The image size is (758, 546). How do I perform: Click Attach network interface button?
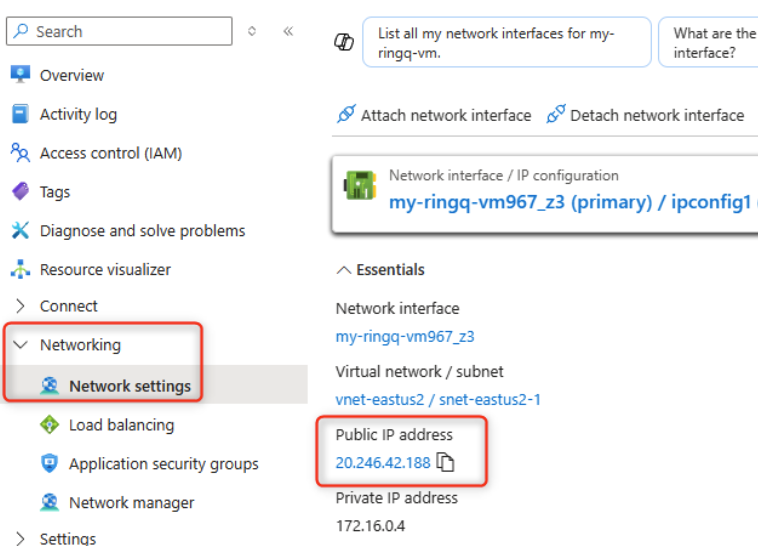434,115
